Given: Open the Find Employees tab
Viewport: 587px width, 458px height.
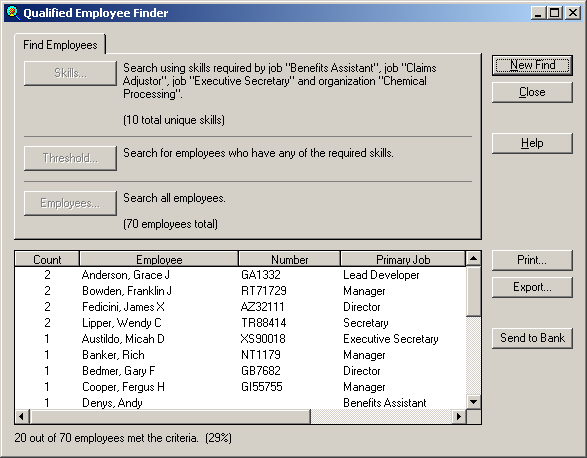Looking at the screenshot, I should coord(60,45).
